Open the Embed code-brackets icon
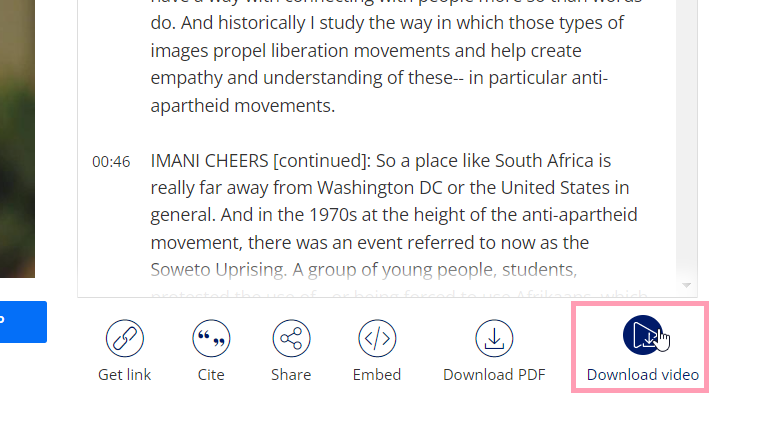Viewport: 774px width, 426px height. tap(377, 339)
